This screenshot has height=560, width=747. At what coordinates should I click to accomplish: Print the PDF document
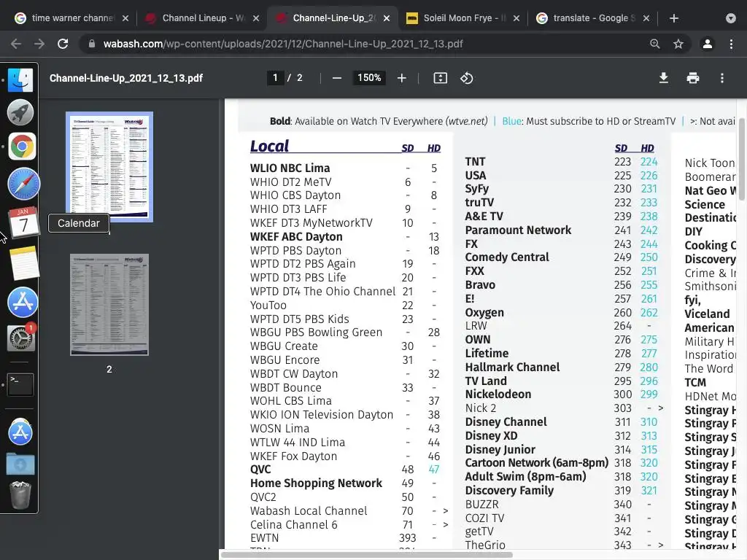693,78
